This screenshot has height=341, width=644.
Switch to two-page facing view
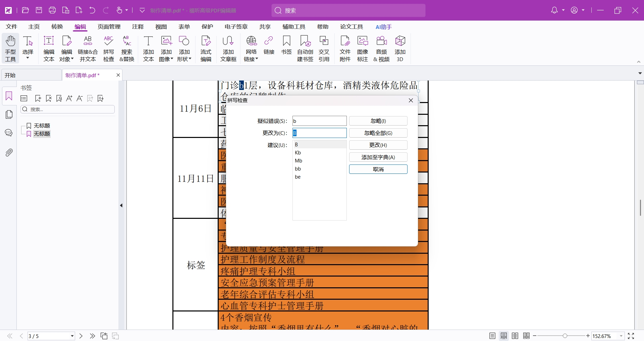pyautogui.click(x=515, y=336)
